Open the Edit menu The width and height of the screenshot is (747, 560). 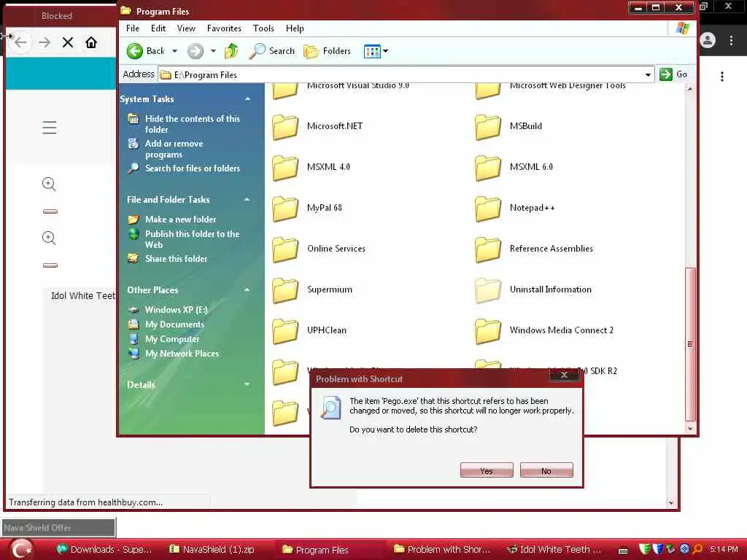(x=158, y=28)
